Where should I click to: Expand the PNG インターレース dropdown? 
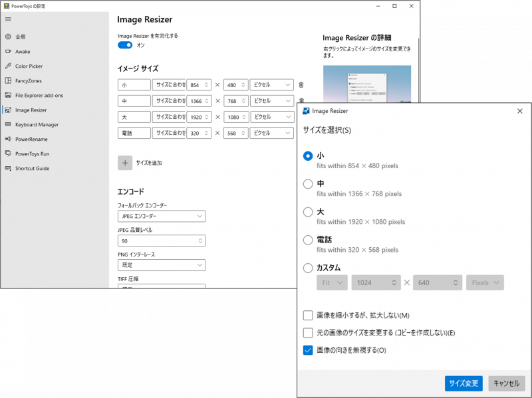(x=162, y=265)
